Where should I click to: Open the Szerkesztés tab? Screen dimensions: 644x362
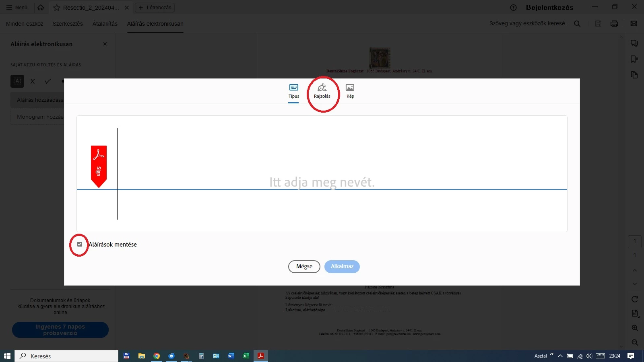tap(68, 24)
